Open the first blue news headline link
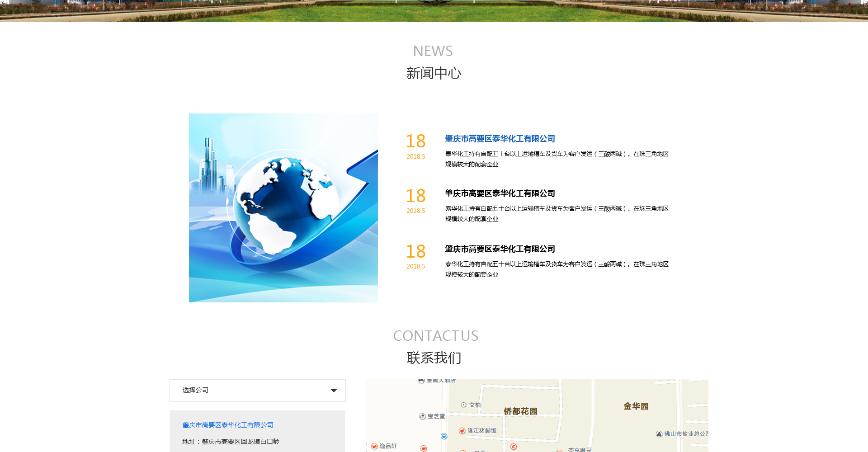 click(x=500, y=139)
